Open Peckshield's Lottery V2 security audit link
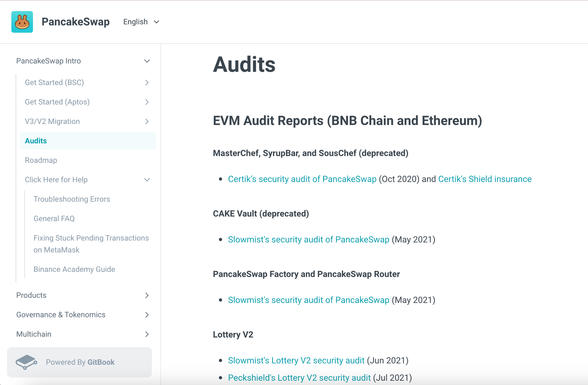This screenshot has width=588, height=385. tap(299, 378)
